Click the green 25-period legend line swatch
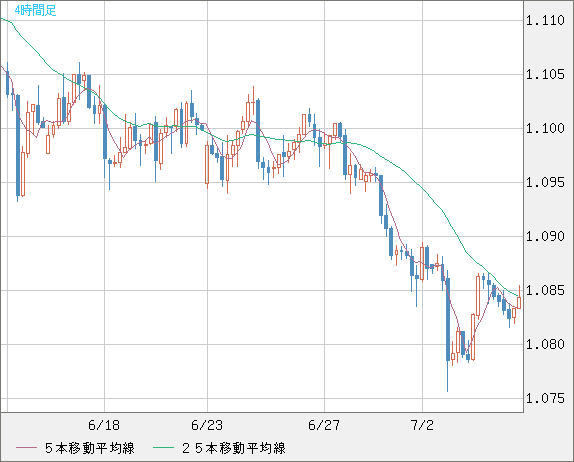574x462 pixels. point(163,448)
